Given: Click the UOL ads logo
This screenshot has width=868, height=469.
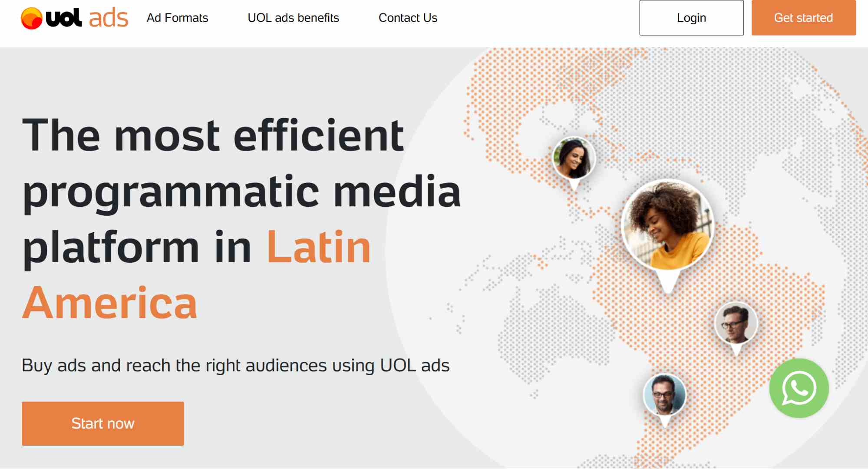Looking at the screenshot, I should [x=75, y=18].
